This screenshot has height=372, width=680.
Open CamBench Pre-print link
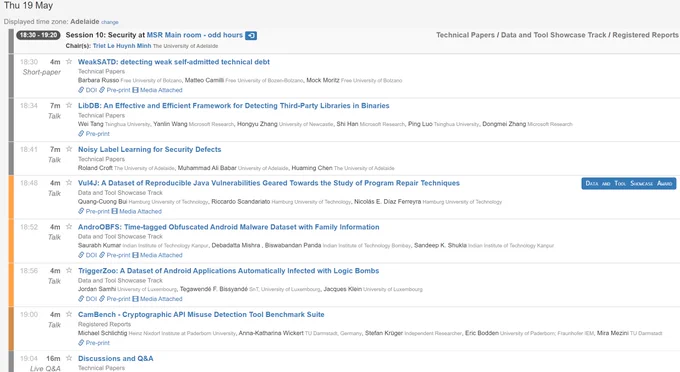point(94,343)
